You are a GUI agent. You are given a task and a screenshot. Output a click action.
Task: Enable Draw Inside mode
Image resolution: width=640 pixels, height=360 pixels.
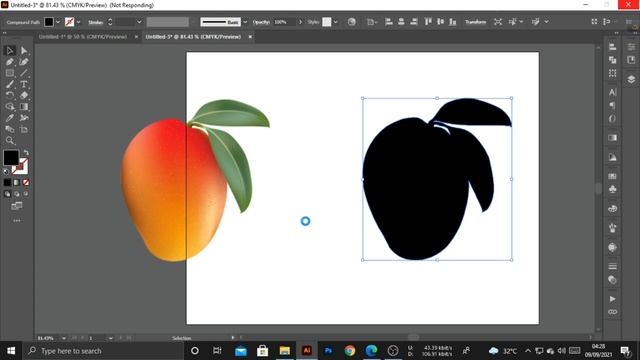[x=26, y=194]
